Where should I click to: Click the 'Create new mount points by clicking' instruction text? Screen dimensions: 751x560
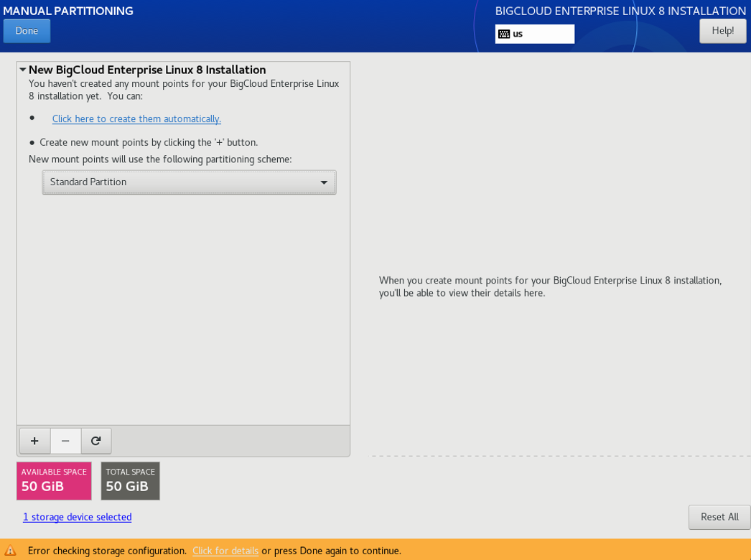click(x=149, y=142)
